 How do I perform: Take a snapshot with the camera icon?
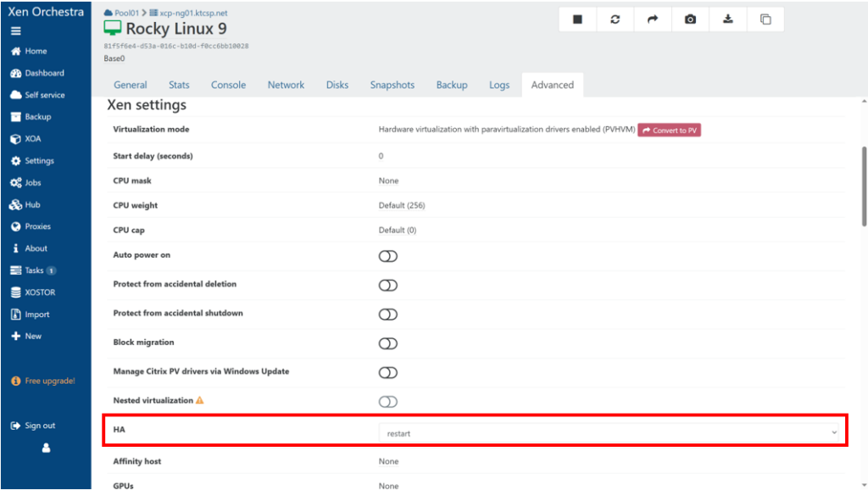tap(690, 19)
